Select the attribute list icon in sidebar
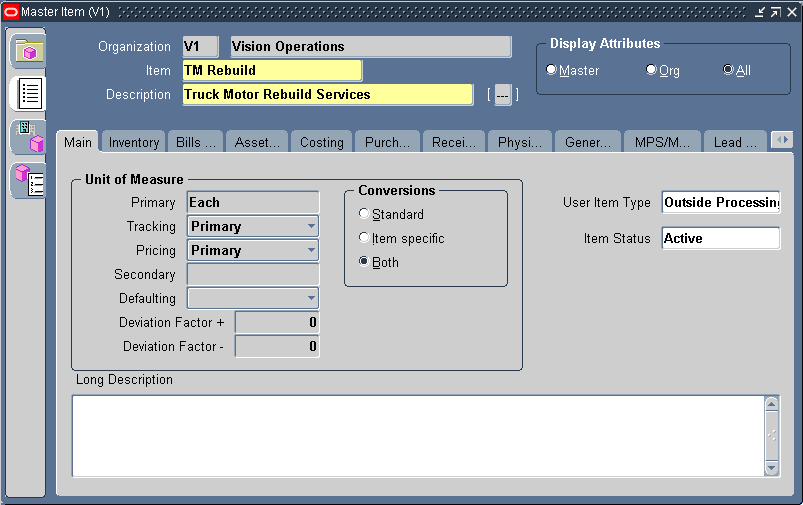Viewport: 803px width, 505px height. 29,94
